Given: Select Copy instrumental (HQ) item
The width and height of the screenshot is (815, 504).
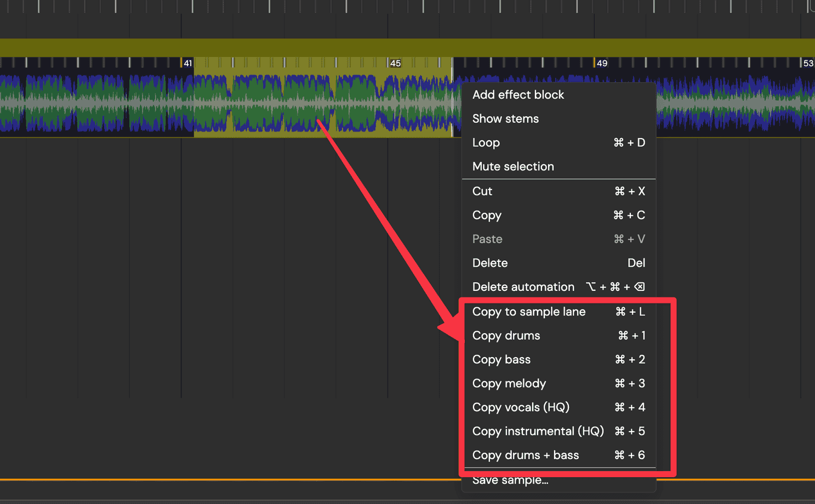Looking at the screenshot, I should point(538,432).
